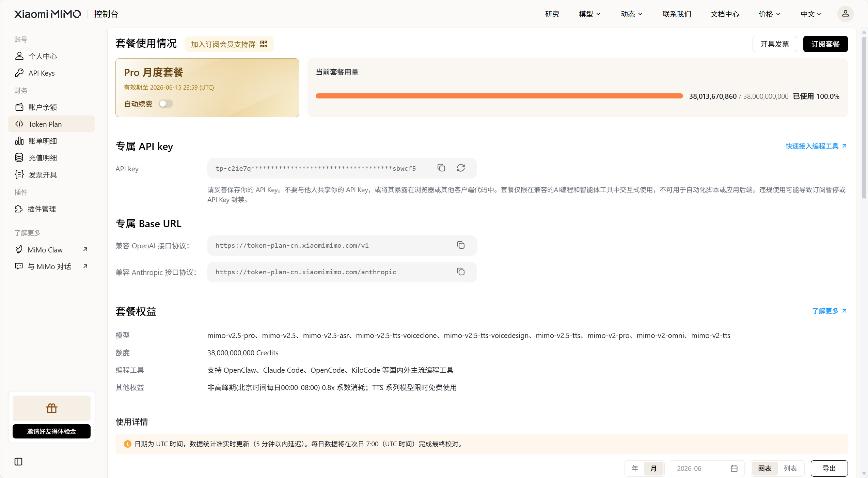Select Token Plan in the sidebar
The image size is (868, 478).
point(51,124)
